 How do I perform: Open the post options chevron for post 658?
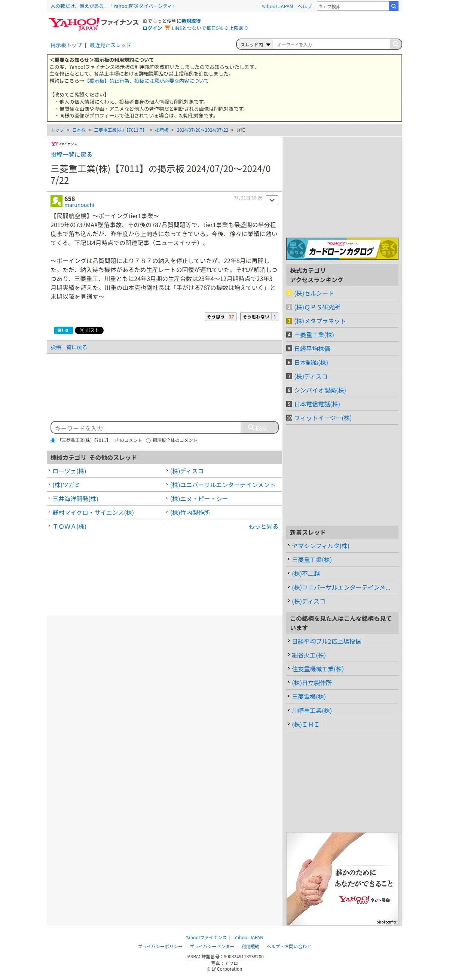tap(272, 200)
